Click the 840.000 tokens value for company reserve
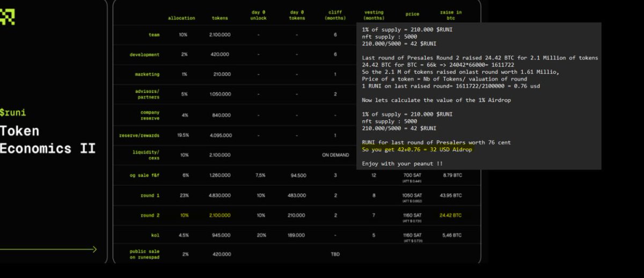This screenshot has width=644, height=278. [220, 115]
